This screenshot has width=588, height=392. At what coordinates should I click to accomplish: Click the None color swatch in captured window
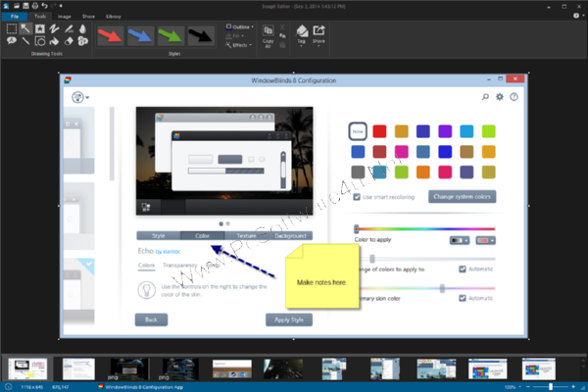(358, 131)
